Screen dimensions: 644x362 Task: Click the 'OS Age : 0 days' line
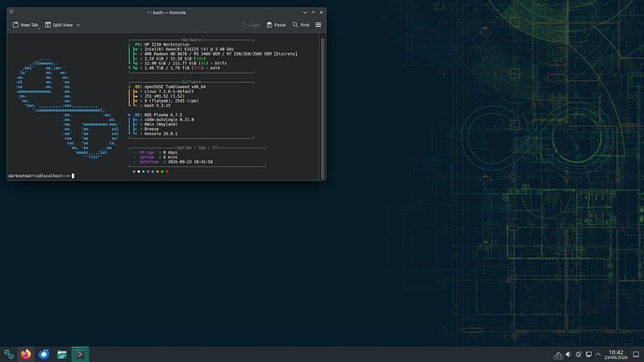tap(159, 152)
